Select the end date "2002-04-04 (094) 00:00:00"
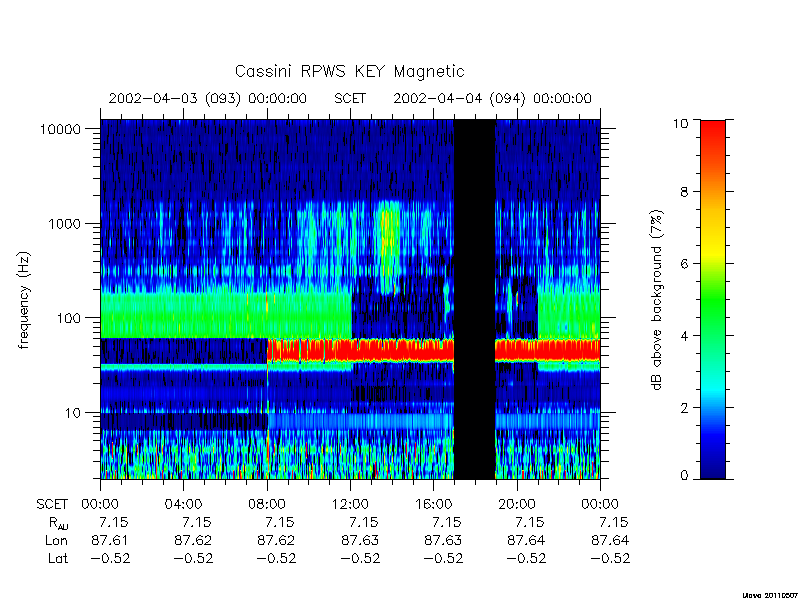The height and width of the screenshot is (600, 800). (x=492, y=98)
